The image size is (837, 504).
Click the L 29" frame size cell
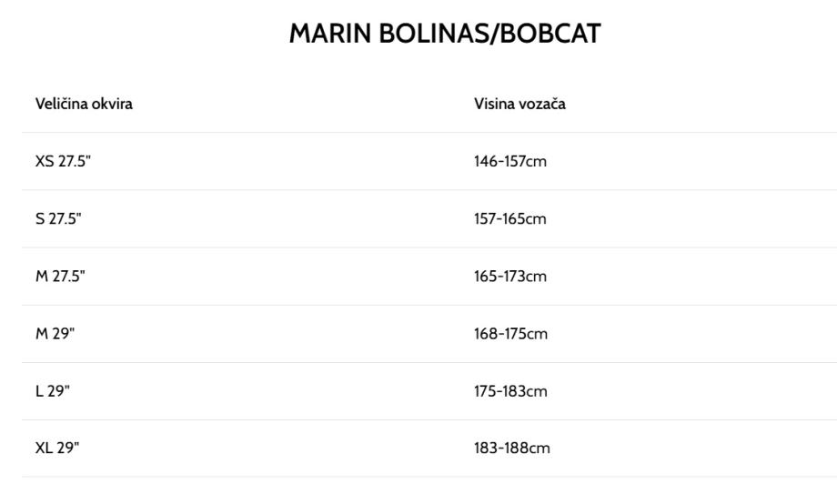[x=53, y=390]
